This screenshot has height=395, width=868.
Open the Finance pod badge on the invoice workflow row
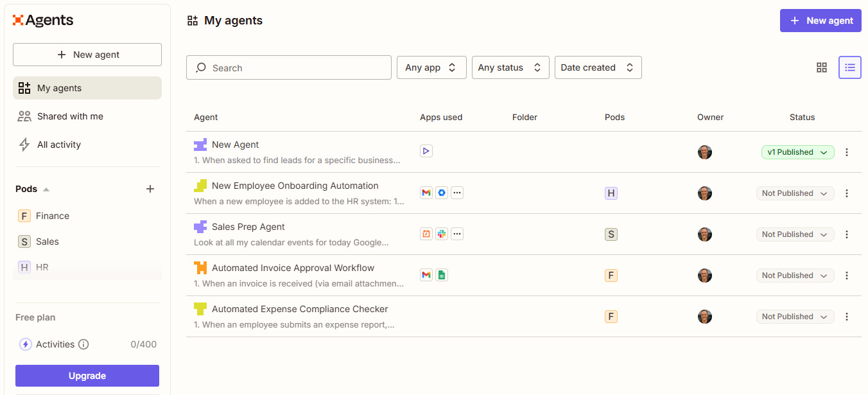click(x=611, y=275)
